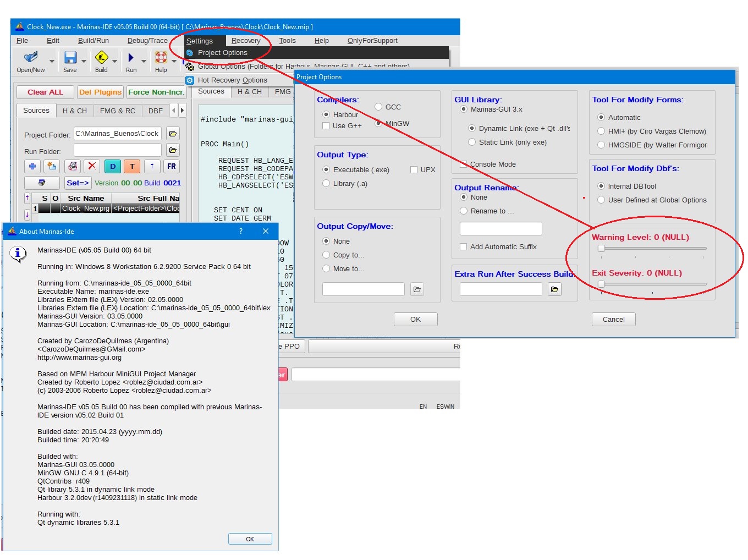Click the Help lifebuoy icon
The width and height of the screenshot is (748, 560).
point(161,57)
